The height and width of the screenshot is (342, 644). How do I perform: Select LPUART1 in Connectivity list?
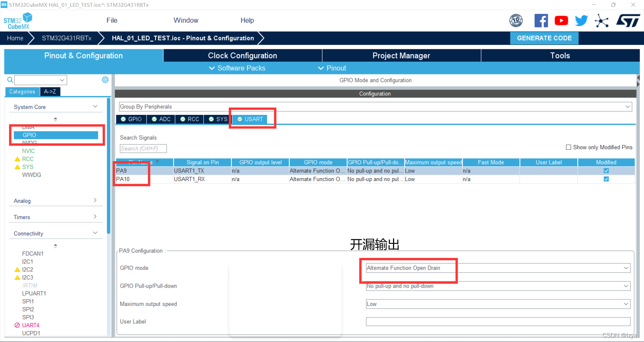[x=34, y=293]
